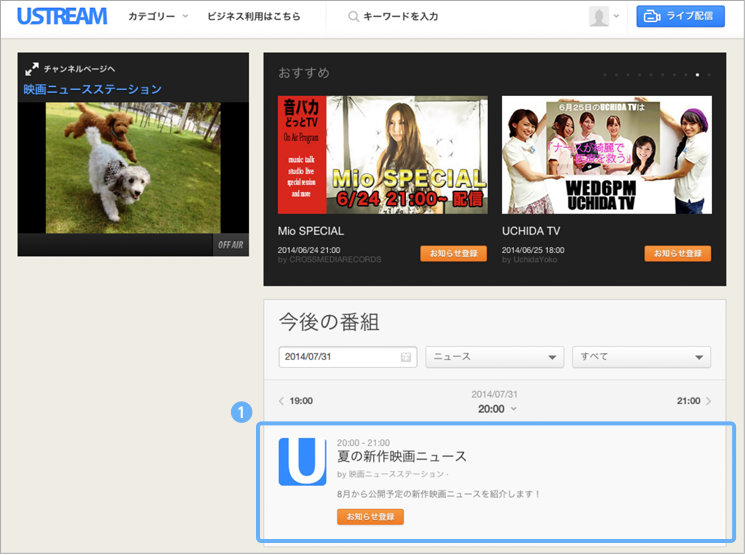Viewport: 745px width, 555px height.
Task: Open Mio SPECIAL thumbnail
Action: click(x=382, y=155)
